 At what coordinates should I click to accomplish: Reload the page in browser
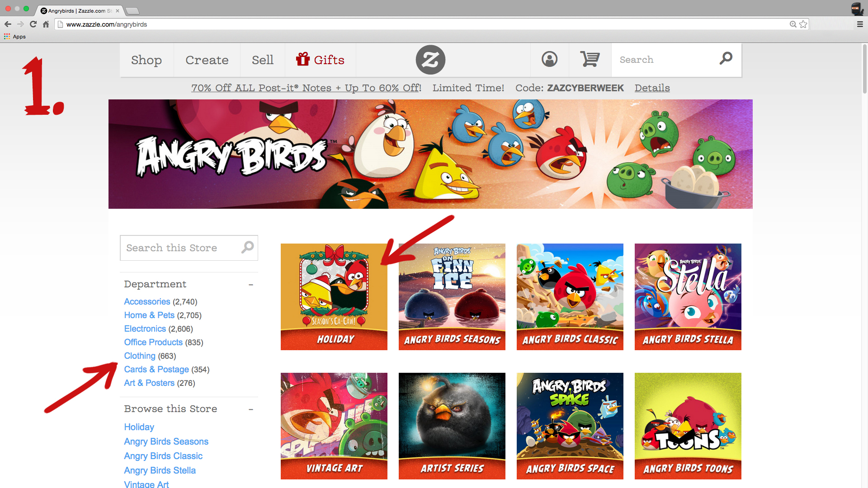(33, 24)
